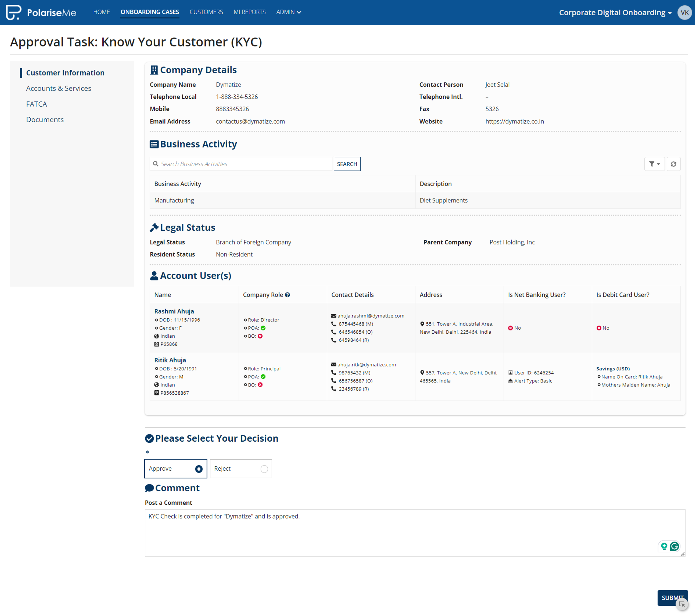Viewport: 695px width, 616px height.
Task: Click the globe icon next to Rashmi's Indian nationality
Action: pyautogui.click(x=156, y=336)
